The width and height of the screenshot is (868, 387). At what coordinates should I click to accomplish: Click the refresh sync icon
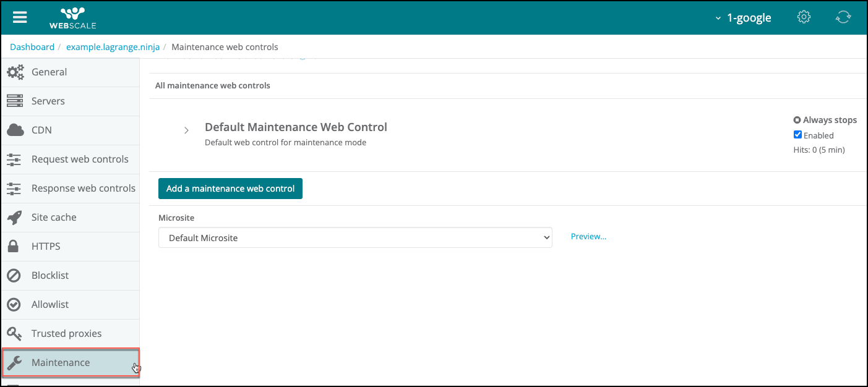843,17
